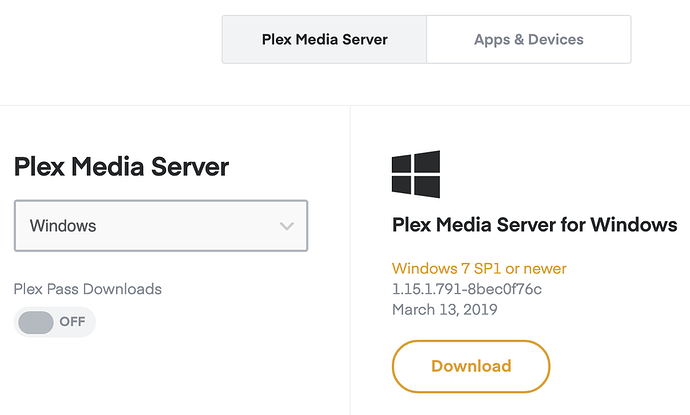Click the March 13, 2019 release date
Viewport: 690px width, 415px height.
[444, 309]
